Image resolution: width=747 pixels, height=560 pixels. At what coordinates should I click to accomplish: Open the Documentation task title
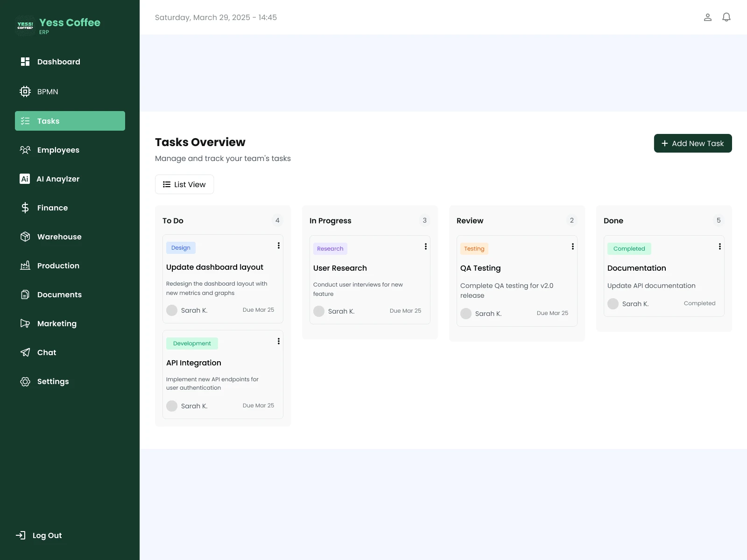pyautogui.click(x=637, y=268)
